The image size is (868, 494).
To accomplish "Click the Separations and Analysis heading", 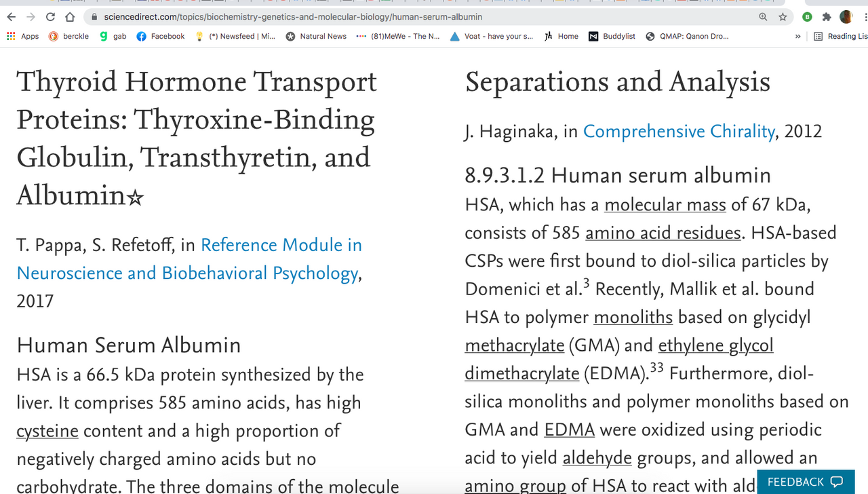I will click(x=618, y=82).
